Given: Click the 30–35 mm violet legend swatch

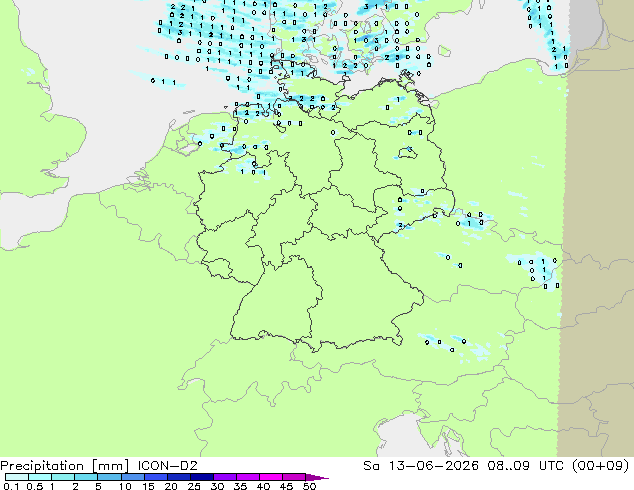Looking at the screenshot, I should (225, 477).
